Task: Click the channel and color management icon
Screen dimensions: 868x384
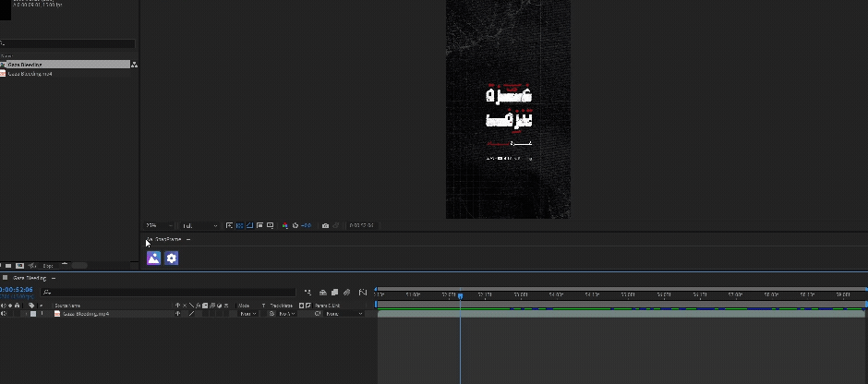Action: pos(284,225)
